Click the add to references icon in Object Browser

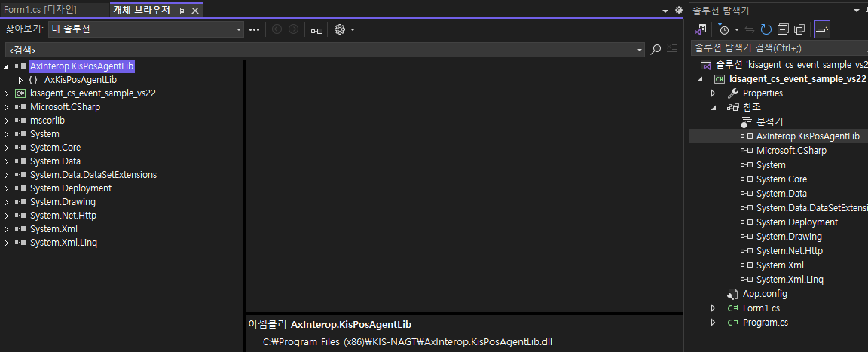pyautogui.click(x=316, y=29)
